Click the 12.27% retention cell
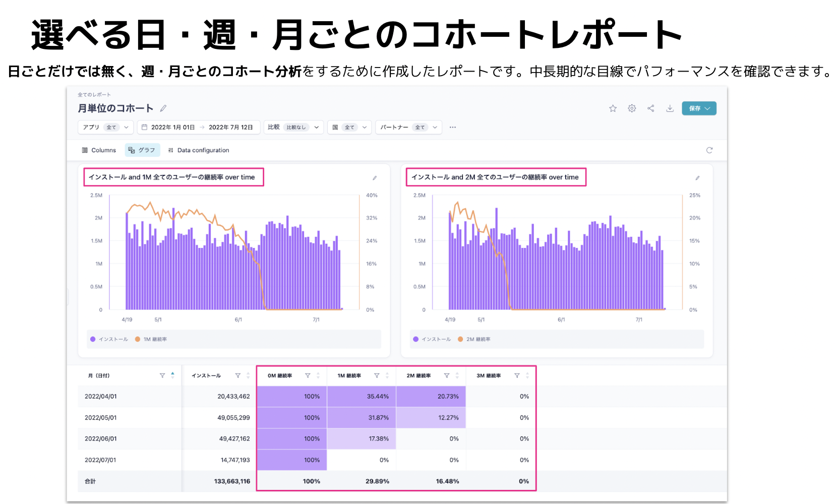Screen dimensions: 837x504 point(431,418)
